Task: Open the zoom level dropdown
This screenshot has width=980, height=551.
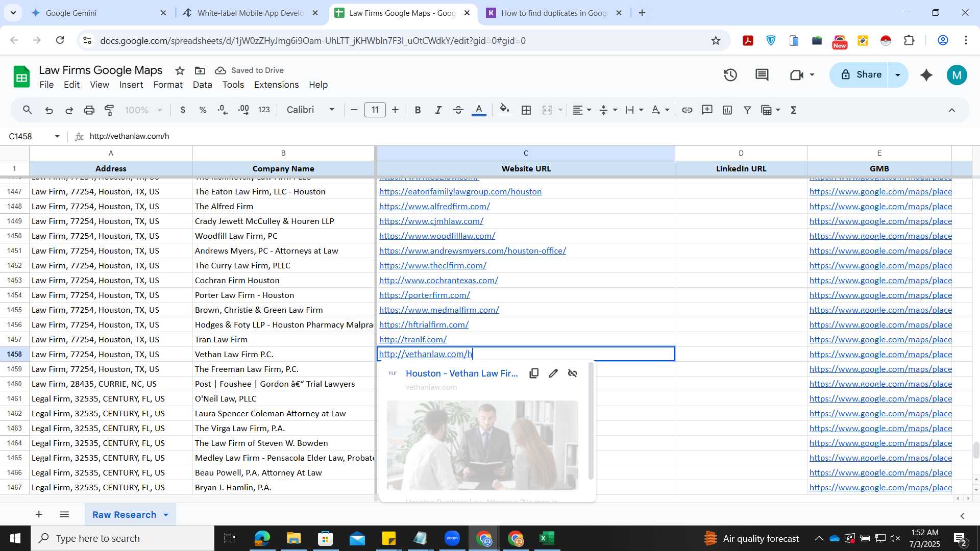Action: (x=144, y=110)
